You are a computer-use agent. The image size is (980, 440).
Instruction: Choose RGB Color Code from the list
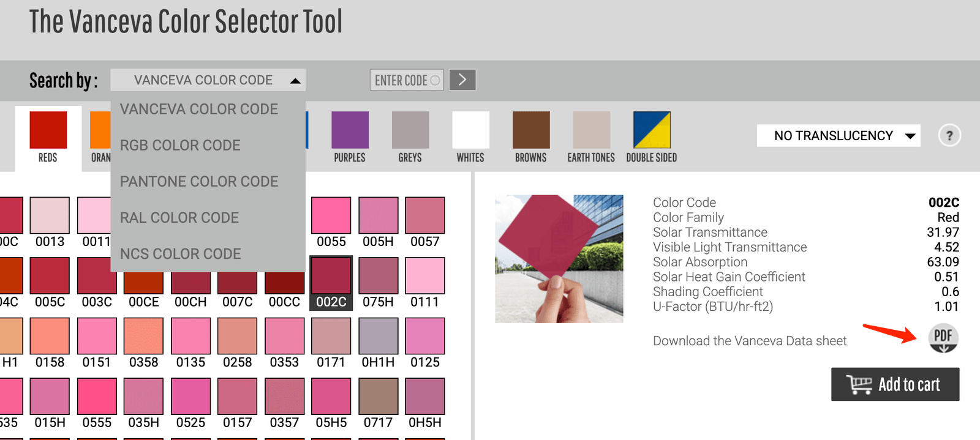click(x=180, y=145)
